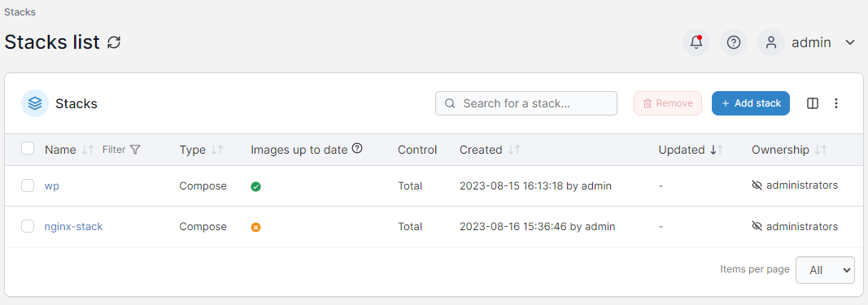Expand the admin user menu chevron
The image size is (868, 305).
[850, 42]
